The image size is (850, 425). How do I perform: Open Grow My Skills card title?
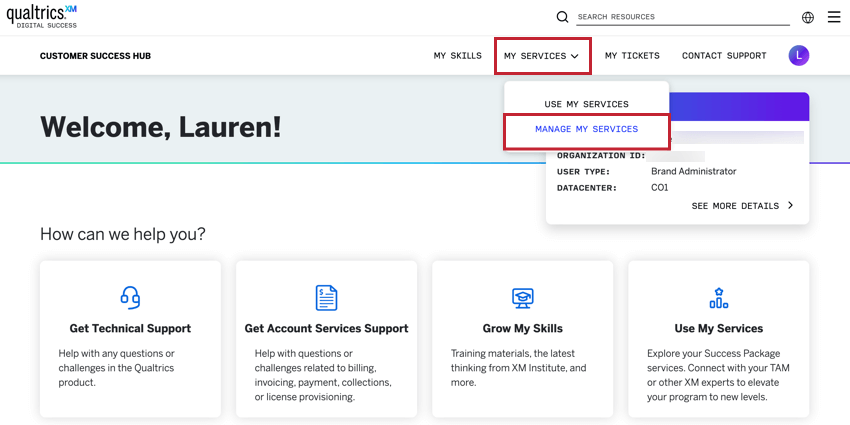pyautogui.click(x=523, y=329)
